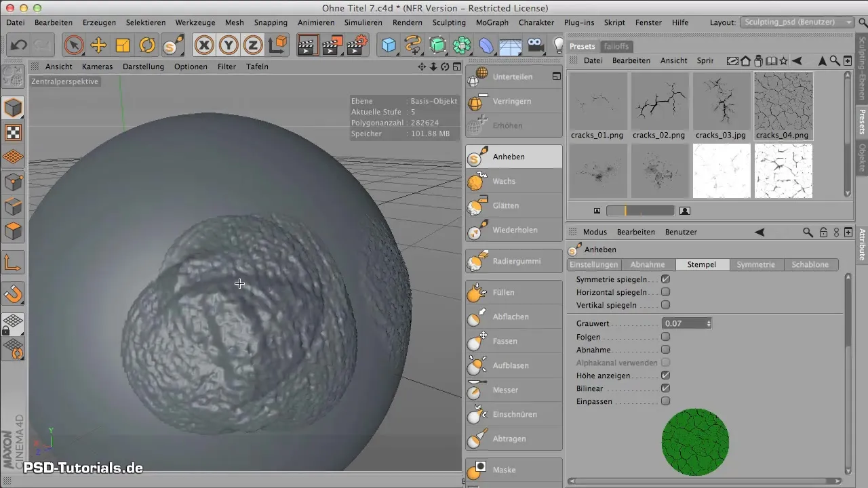
Task: Click the Unterteilen sculpt button
Action: tap(514, 77)
